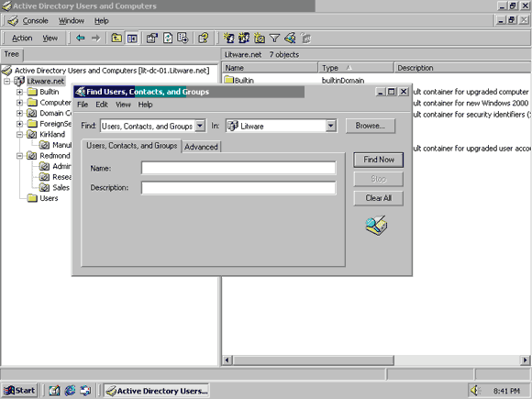
Task: Click the Export List toolbar icon
Action: [183, 38]
